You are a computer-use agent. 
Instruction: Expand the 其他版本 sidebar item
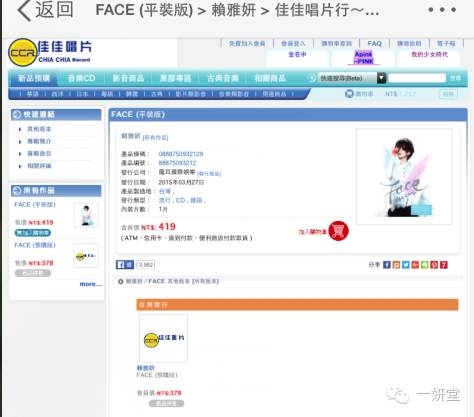[39, 129]
